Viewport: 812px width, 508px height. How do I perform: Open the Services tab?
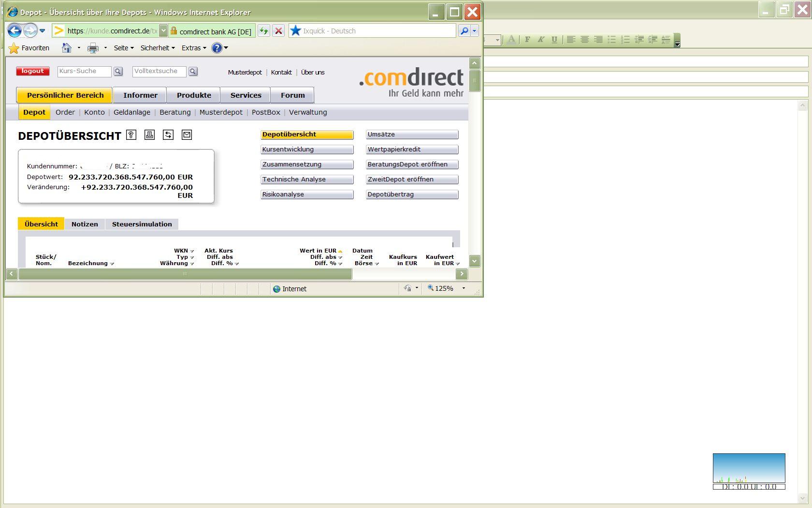[x=246, y=95]
